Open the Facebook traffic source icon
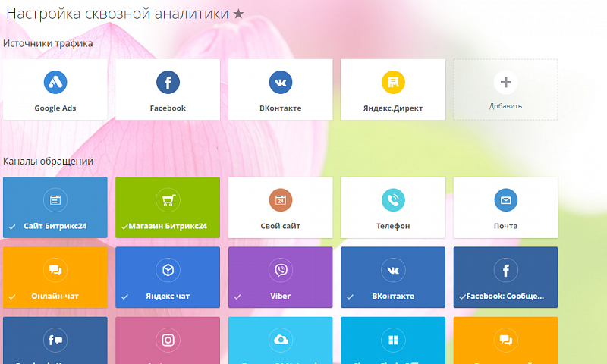The image size is (607, 364). [x=168, y=83]
